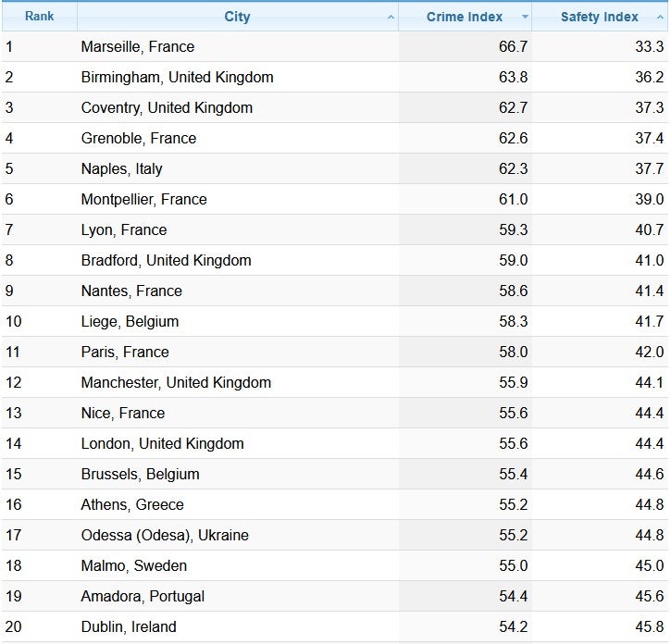Image resolution: width=671 pixels, height=644 pixels.
Task: Click Malmo's safety index value 45.0
Action: (649, 565)
